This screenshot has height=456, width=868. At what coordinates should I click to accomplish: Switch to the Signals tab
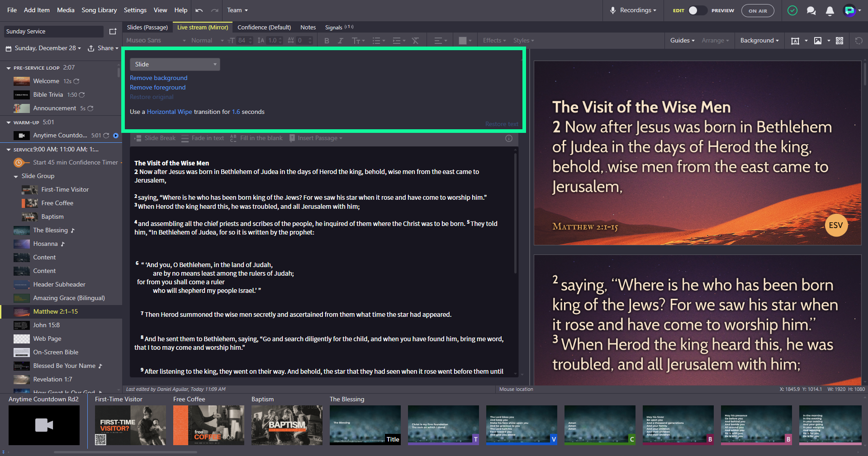pos(339,28)
